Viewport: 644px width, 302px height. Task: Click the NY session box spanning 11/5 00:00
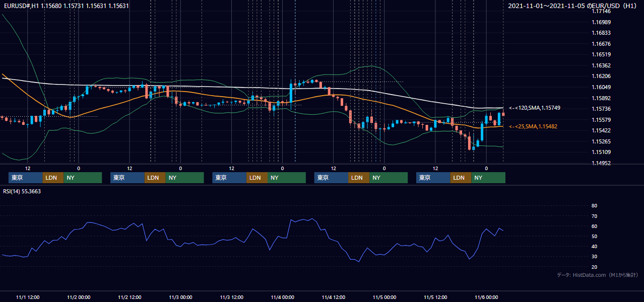(388, 178)
